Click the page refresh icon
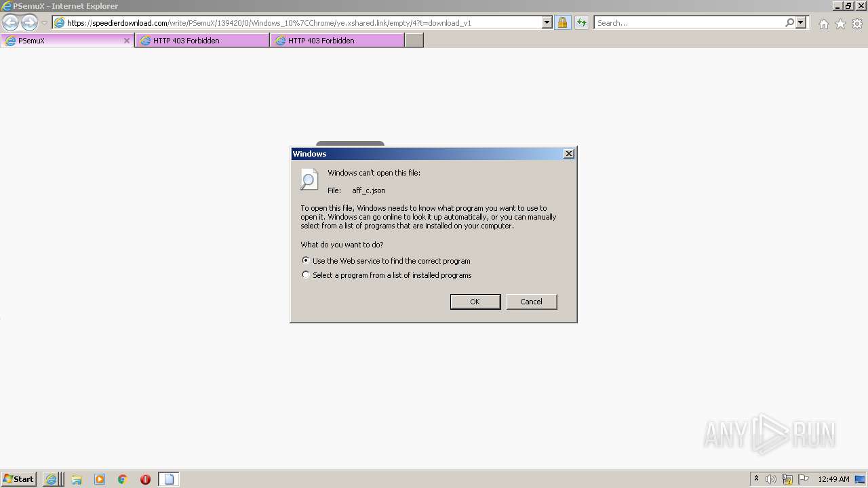868x488 pixels. click(581, 22)
